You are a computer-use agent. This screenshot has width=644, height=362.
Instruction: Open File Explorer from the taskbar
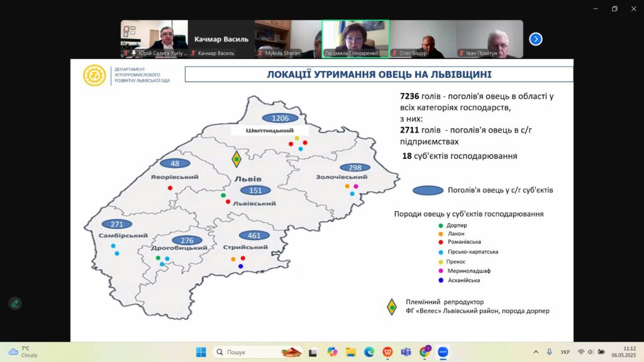(x=350, y=352)
